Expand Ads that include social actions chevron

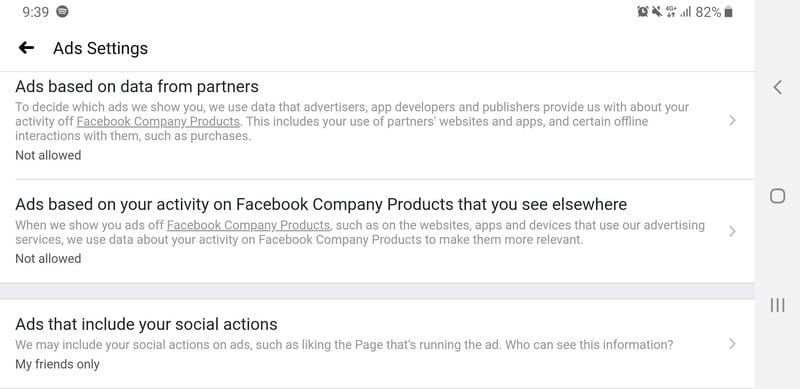click(732, 344)
